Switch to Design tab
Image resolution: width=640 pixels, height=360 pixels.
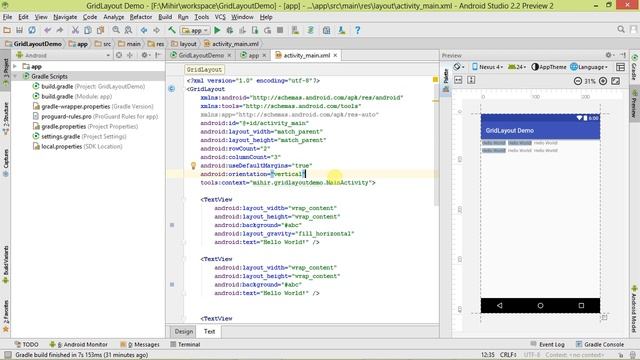pyautogui.click(x=184, y=331)
